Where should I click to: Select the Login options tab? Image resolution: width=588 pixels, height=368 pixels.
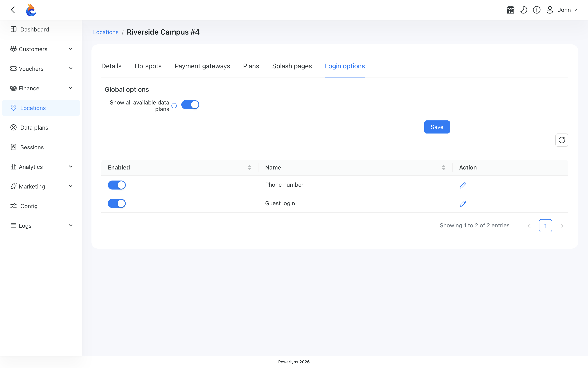[345, 66]
